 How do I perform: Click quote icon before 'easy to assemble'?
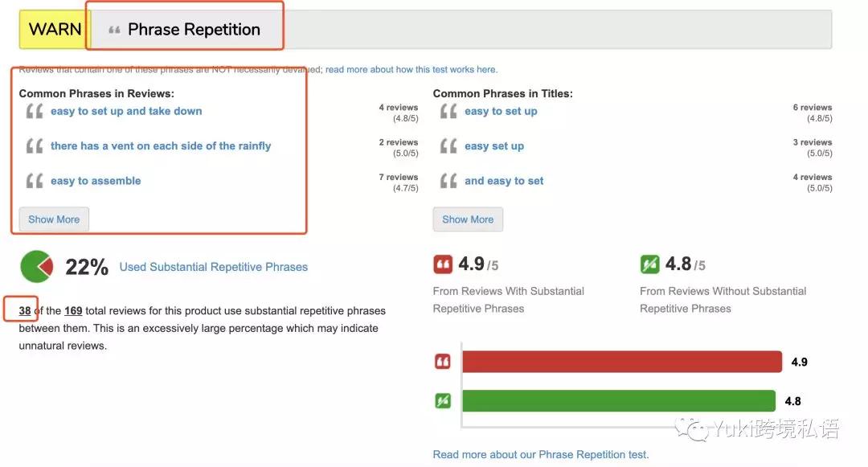[x=35, y=181]
